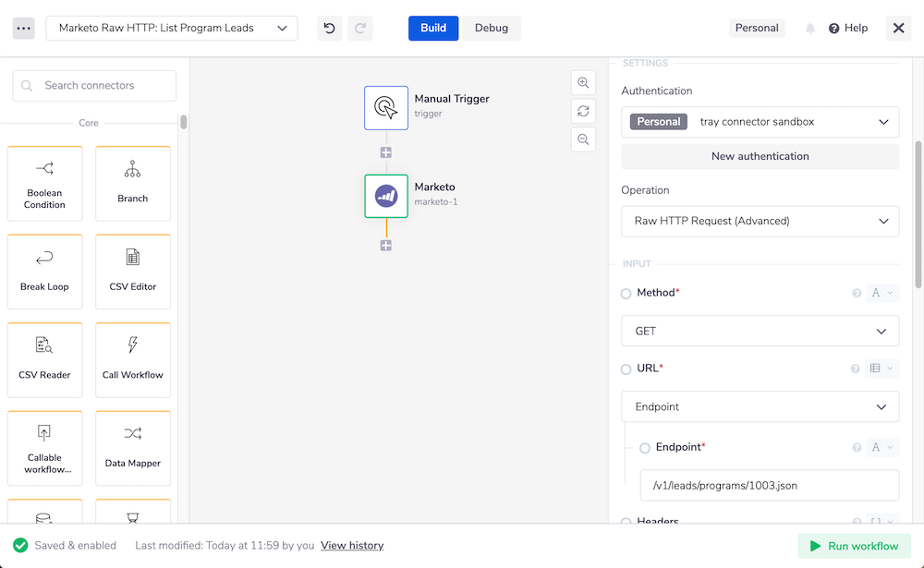This screenshot has width=924, height=568.
Task: Switch to the Build tab
Action: click(x=433, y=29)
